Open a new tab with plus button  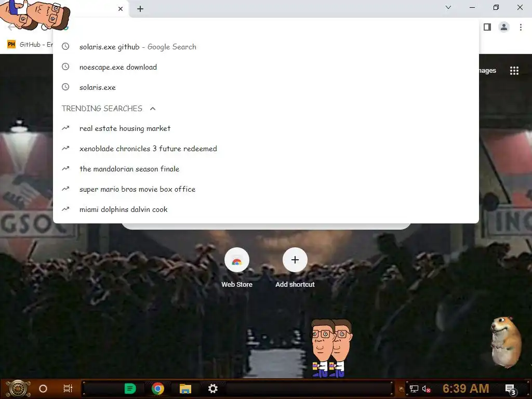140,9
